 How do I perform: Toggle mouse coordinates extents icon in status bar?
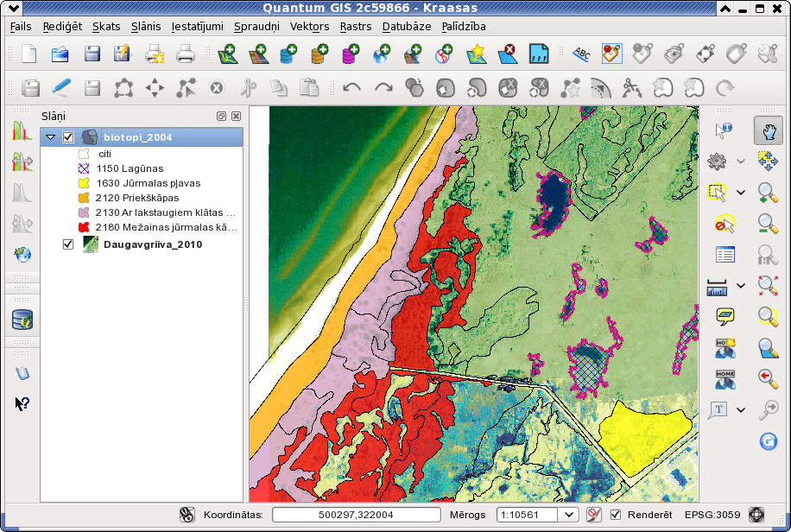pos(187,515)
